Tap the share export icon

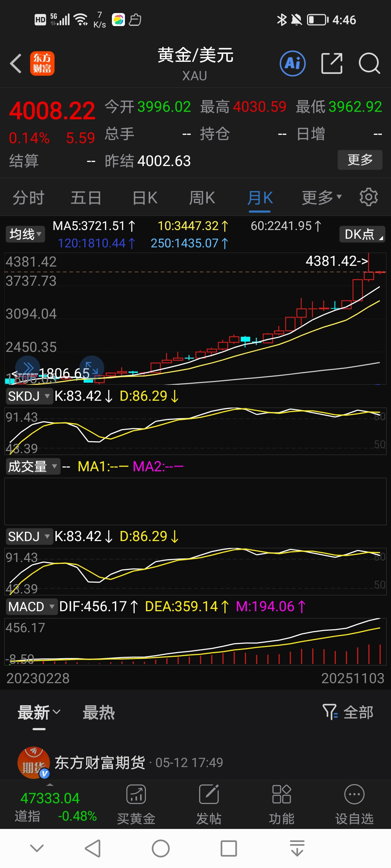332,63
